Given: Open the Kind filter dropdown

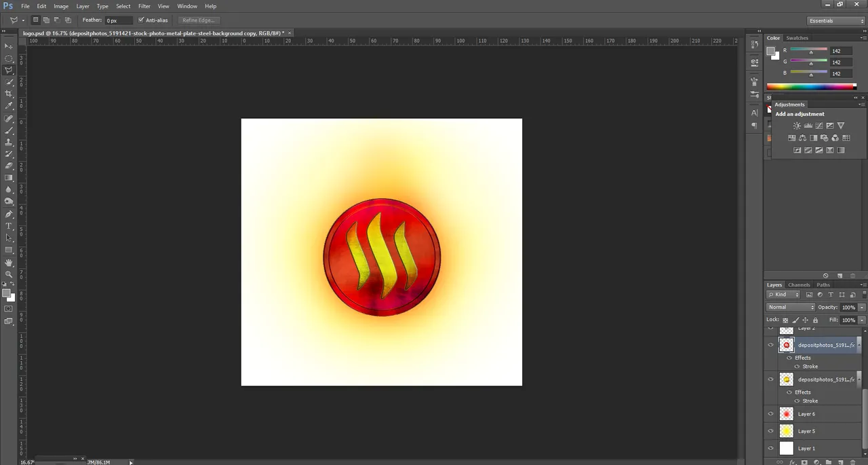Looking at the screenshot, I should [784, 295].
